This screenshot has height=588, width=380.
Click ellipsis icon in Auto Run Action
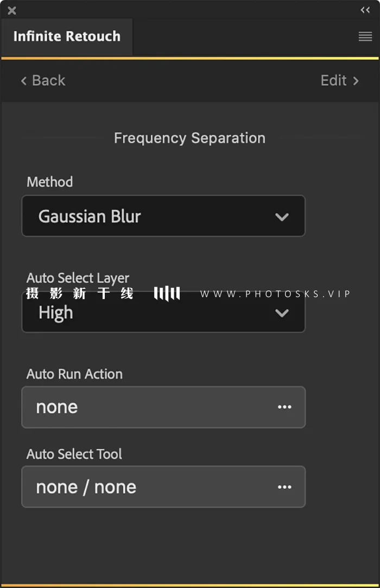pos(284,407)
